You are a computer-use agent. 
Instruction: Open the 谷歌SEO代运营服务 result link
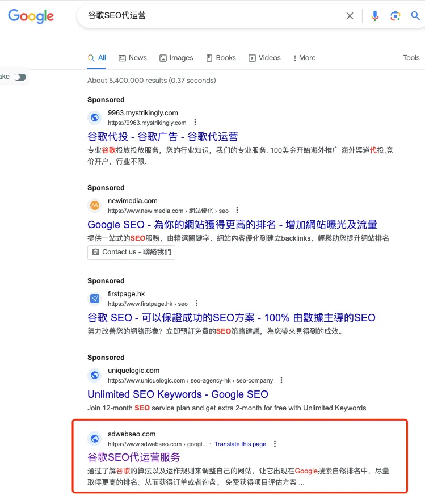[134, 457]
